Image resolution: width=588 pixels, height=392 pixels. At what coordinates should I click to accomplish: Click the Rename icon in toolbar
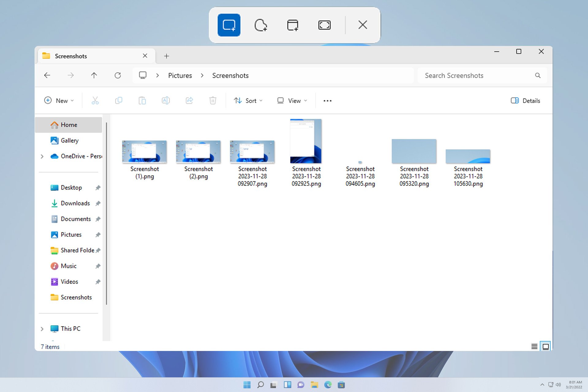tap(166, 100)
